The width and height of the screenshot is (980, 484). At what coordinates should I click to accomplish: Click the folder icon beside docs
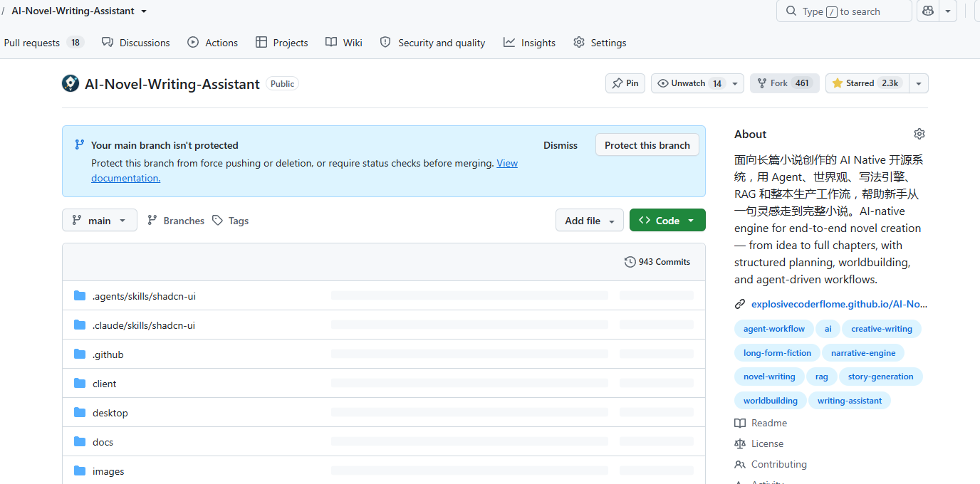tap(80, 441)
